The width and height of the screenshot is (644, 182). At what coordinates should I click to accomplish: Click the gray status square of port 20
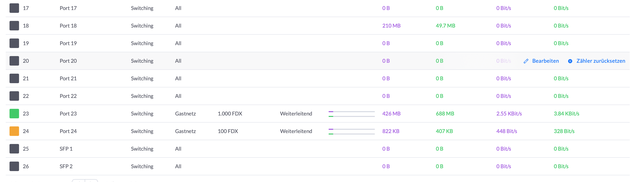coord(14,61)
